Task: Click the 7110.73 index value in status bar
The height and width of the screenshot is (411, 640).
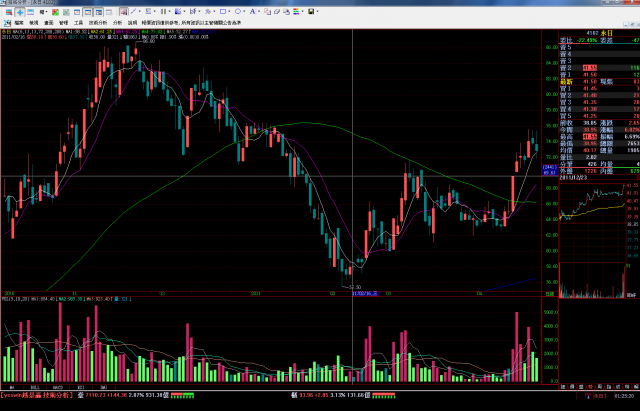Action: (x=96, y=395)
